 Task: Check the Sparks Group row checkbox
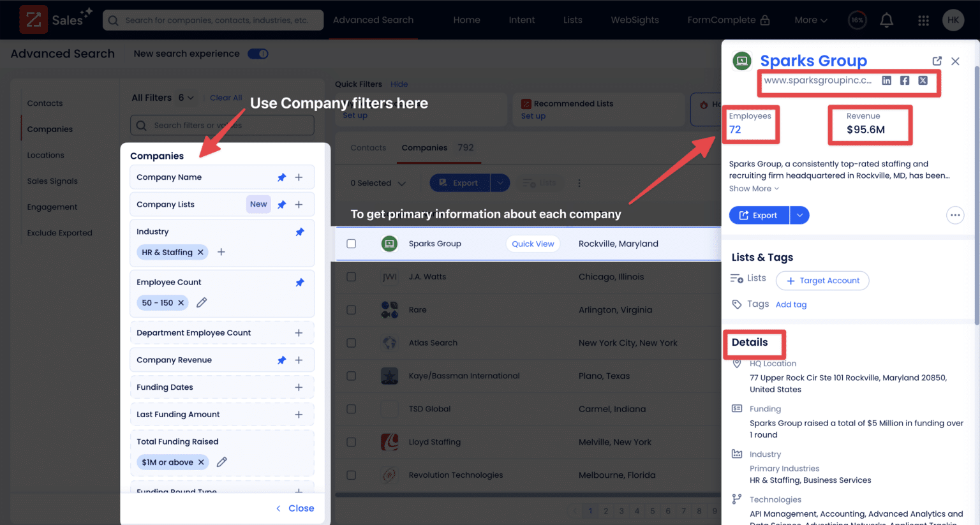point(352,243)
